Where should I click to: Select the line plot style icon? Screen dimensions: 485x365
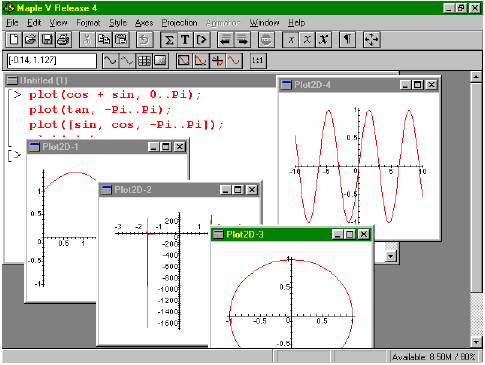[x=110, y=61]
